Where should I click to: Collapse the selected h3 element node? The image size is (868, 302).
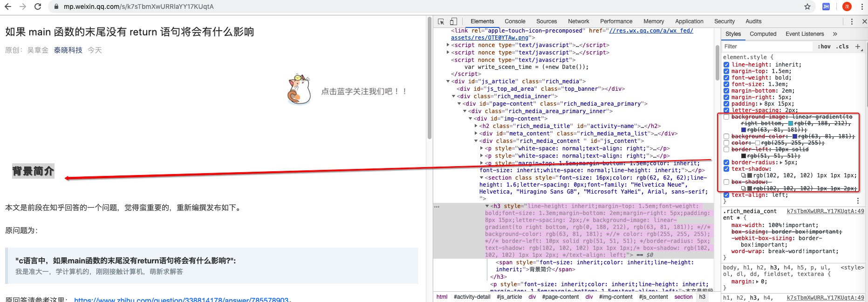(487, 206)
